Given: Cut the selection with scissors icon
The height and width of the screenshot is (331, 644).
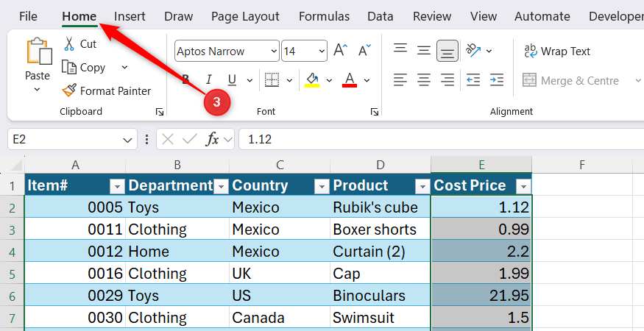Looking at the screenshot, I should pos(69,43).
